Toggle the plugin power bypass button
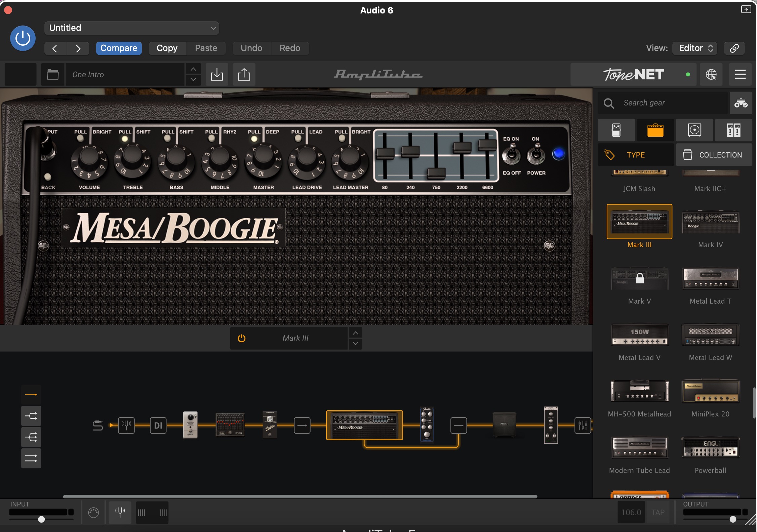757x532 pixels. 23,38
